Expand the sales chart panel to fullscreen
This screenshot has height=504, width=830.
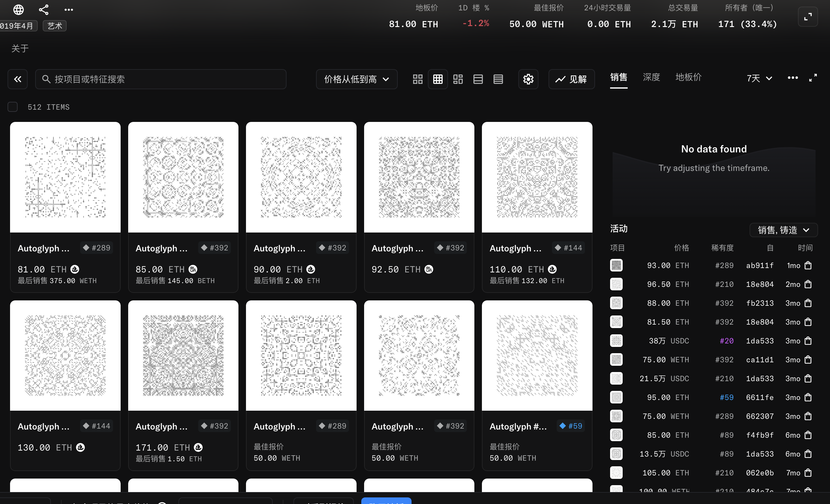813,78
